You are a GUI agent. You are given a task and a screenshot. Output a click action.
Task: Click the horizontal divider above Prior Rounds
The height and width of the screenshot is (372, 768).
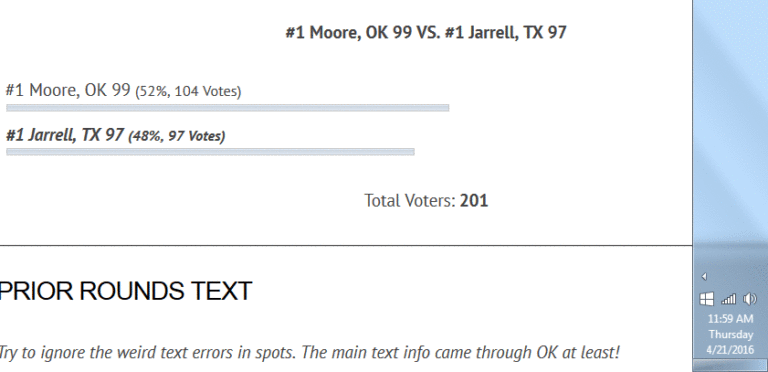click(346, 245)
